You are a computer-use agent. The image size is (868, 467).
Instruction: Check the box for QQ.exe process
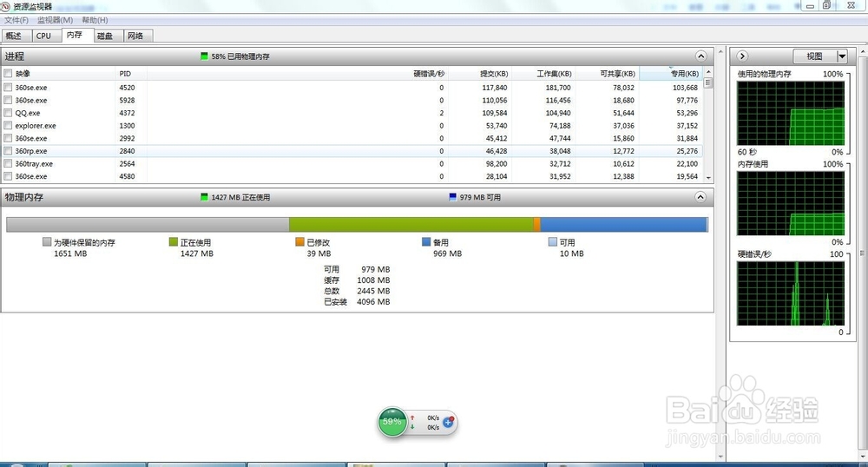tap(8, 113)
